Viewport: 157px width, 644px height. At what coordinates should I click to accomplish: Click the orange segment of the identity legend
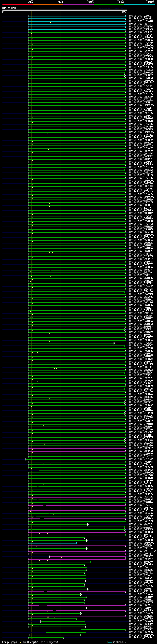click(48, 4)
